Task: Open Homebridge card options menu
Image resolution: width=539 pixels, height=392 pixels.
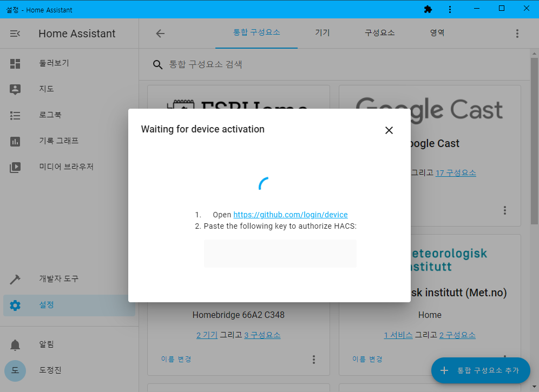Action: pyautogui.click(x=313, y=360)
